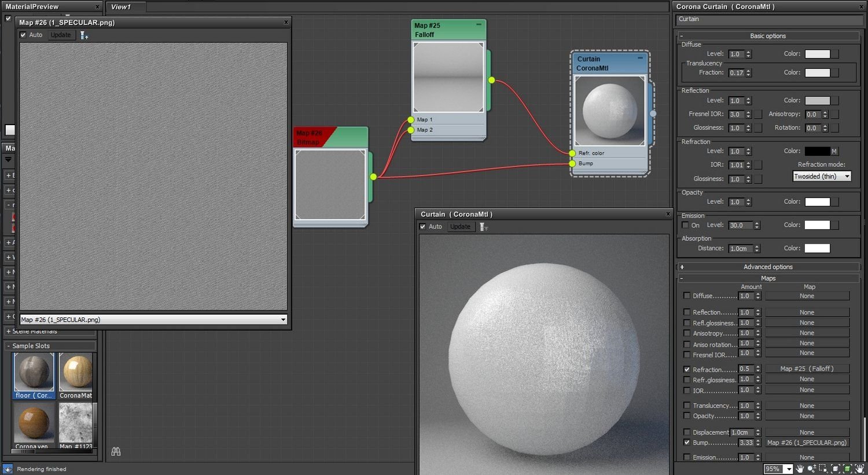The width and height of the screenshot is (868, 475).
Task: Click the Map #25 (Falloff) refraction map button
Action: coord(807,369)
